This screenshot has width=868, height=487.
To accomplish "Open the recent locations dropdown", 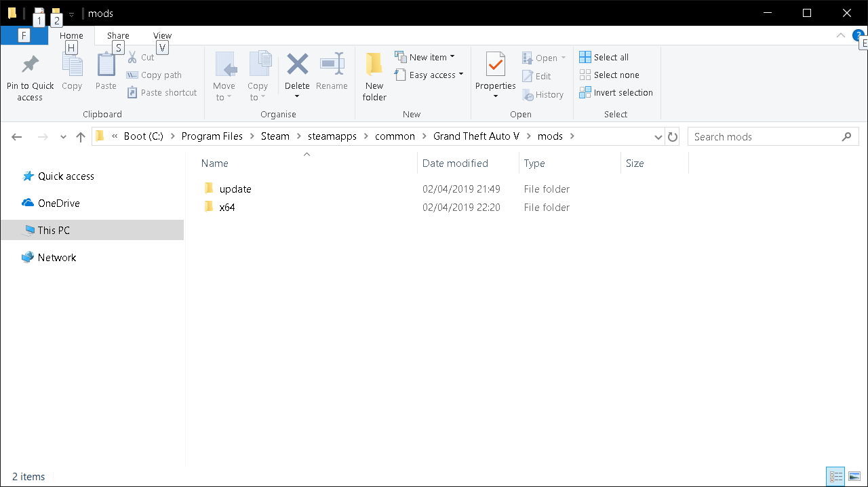I will pos(63,137).
